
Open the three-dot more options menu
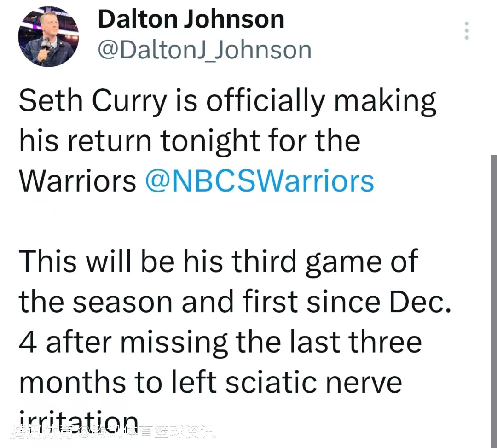pos(467,30)
